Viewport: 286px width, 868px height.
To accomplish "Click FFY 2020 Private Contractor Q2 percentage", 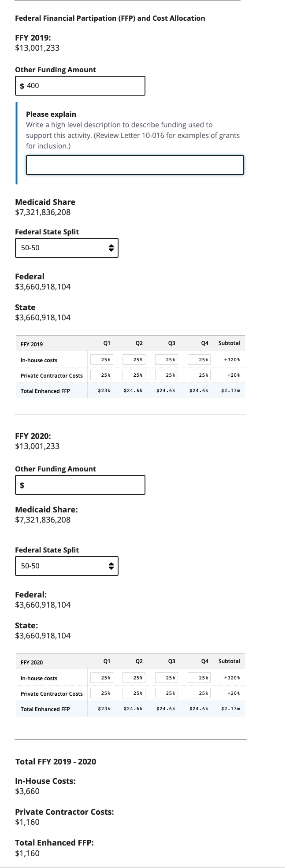I will pyautogui.click(x=135, y=693).
